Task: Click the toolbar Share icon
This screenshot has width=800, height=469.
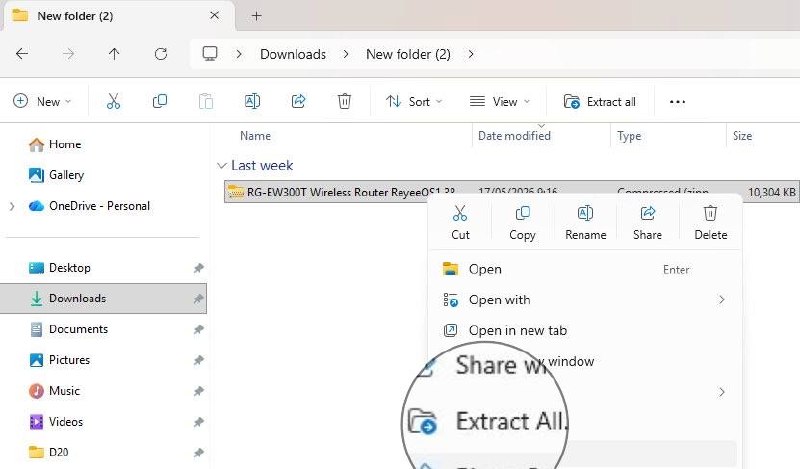Action: pos(298,101)
